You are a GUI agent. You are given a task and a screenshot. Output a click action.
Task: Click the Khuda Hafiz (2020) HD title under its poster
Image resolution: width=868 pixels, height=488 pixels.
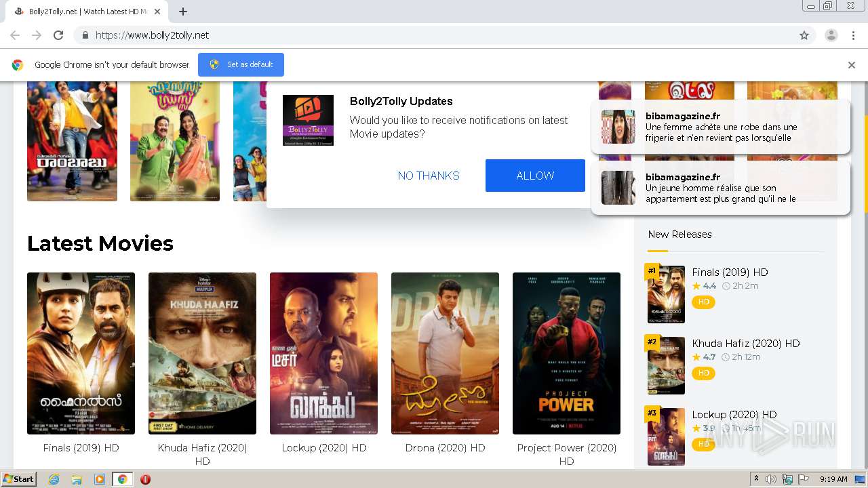(x=202, y=454)
